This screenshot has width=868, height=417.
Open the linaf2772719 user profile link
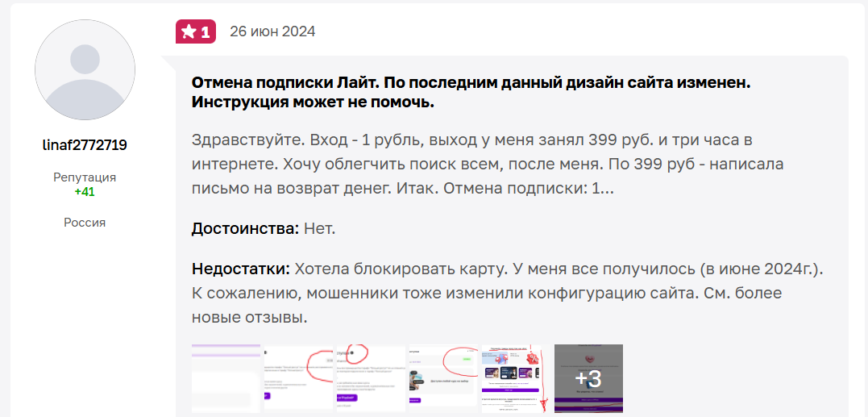(85, 145)
